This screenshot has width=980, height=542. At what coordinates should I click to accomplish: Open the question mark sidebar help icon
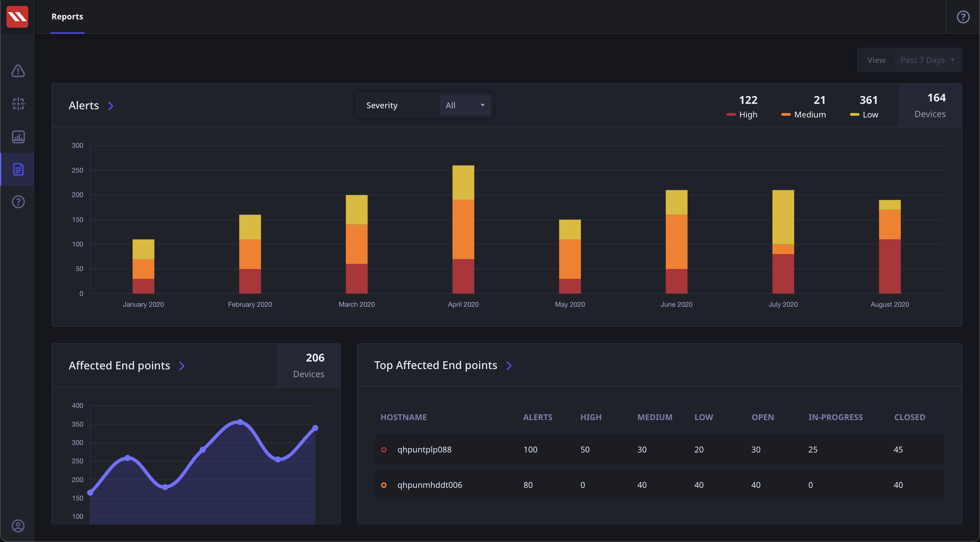click(x=18, y=202)
